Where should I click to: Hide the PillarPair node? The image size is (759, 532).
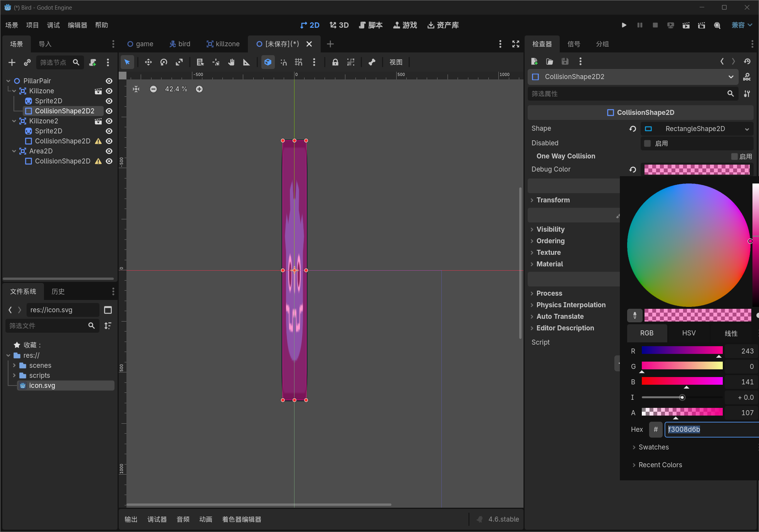109,81
